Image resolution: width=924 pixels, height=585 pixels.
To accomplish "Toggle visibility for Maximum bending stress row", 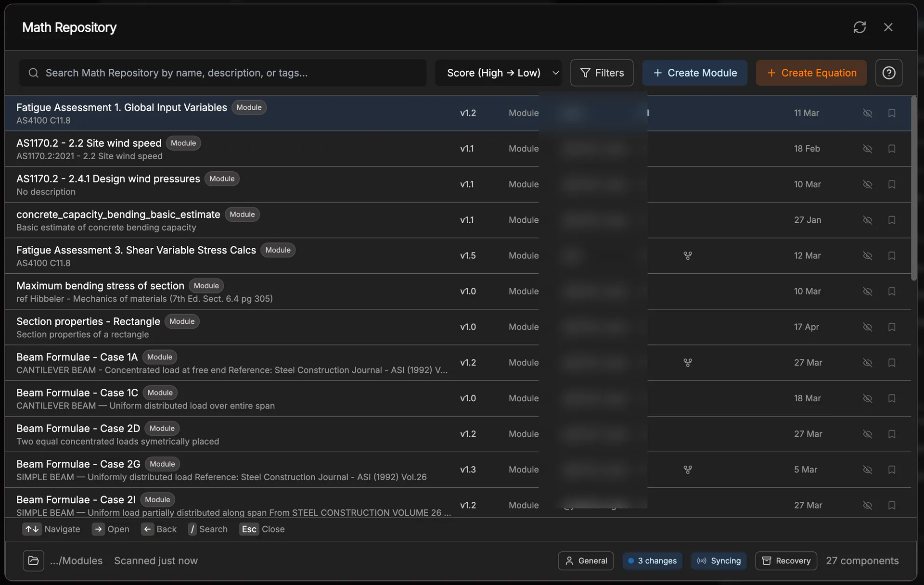I will tap(868, 291).
